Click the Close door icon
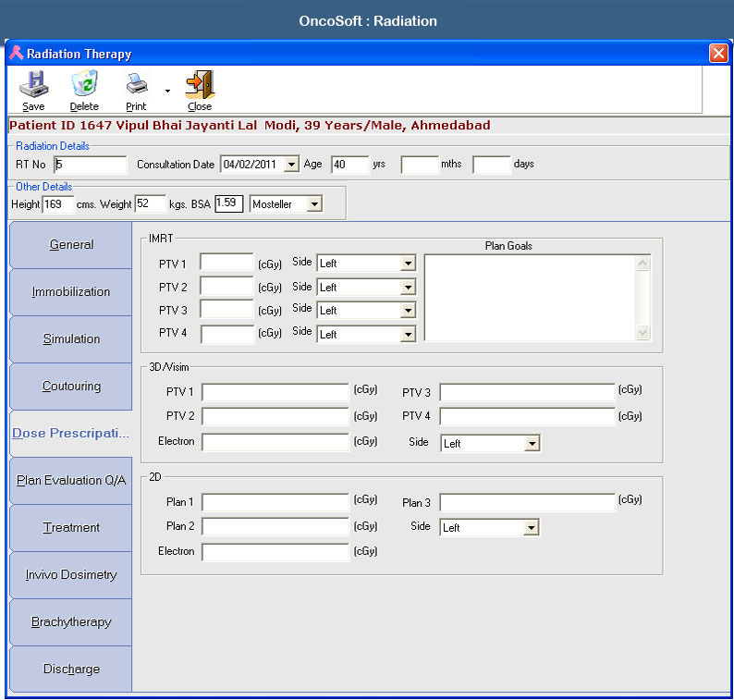 [201, 84]
